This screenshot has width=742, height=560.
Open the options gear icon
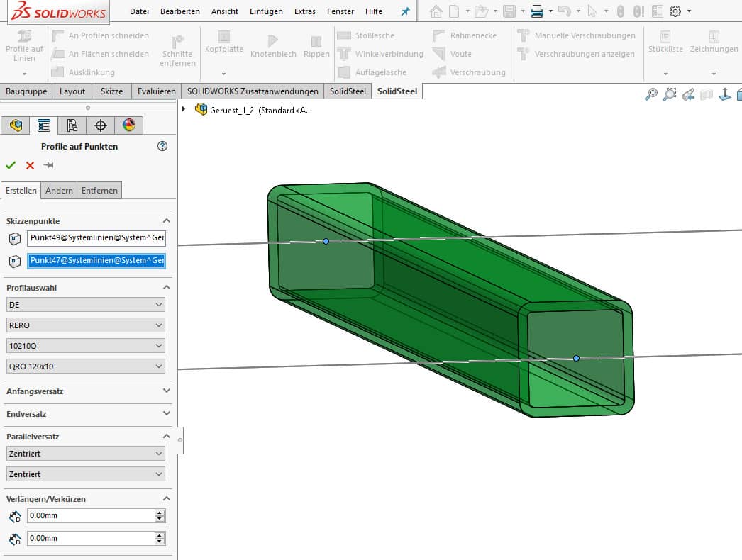[675, 11]
